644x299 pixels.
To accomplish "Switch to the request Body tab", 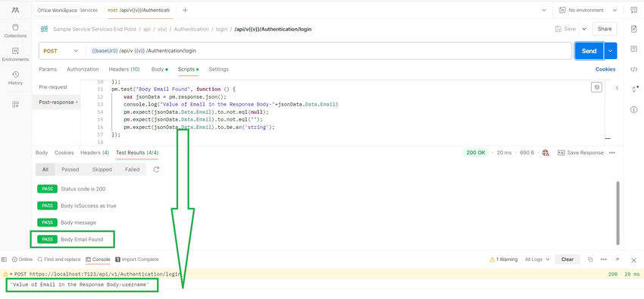I will coord(159,69).
